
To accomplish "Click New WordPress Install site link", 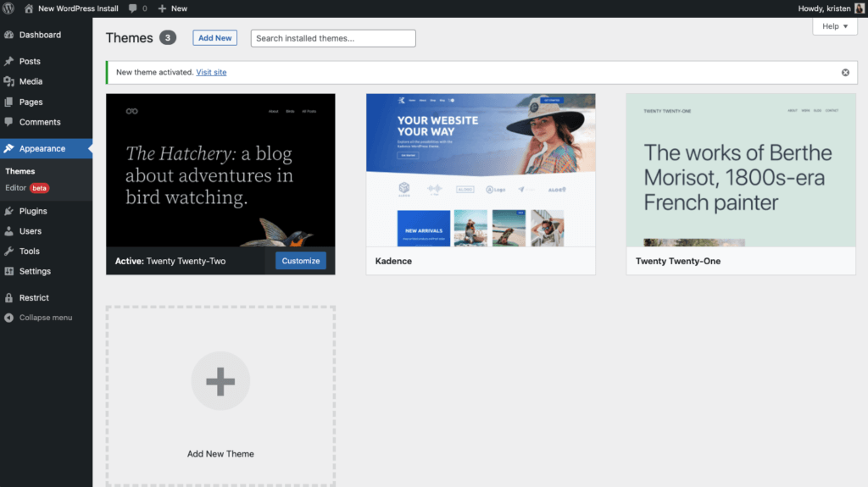I will 78,8.
